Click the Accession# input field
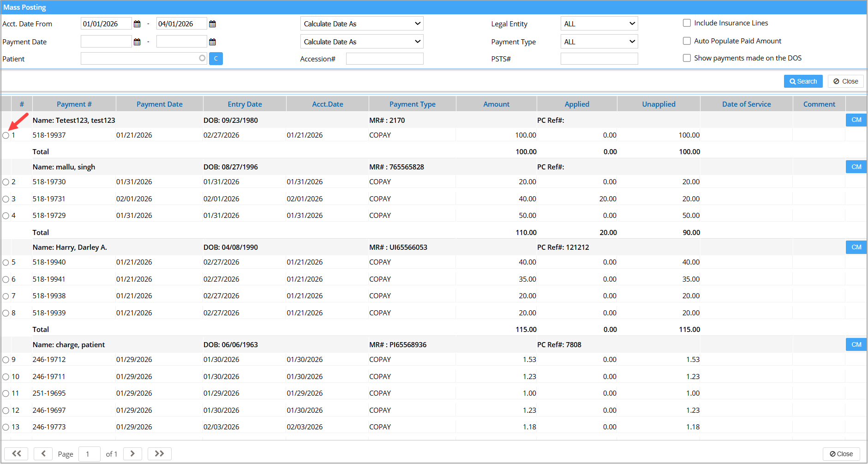 point(384,59)
